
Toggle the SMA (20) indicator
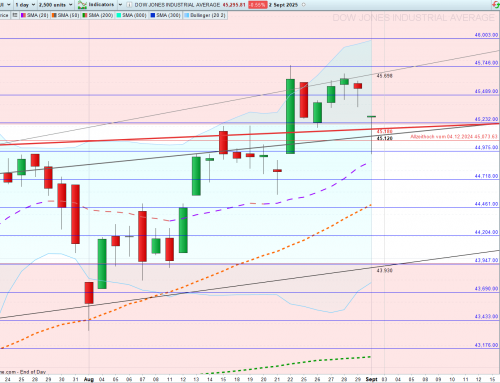click(35, 15)
